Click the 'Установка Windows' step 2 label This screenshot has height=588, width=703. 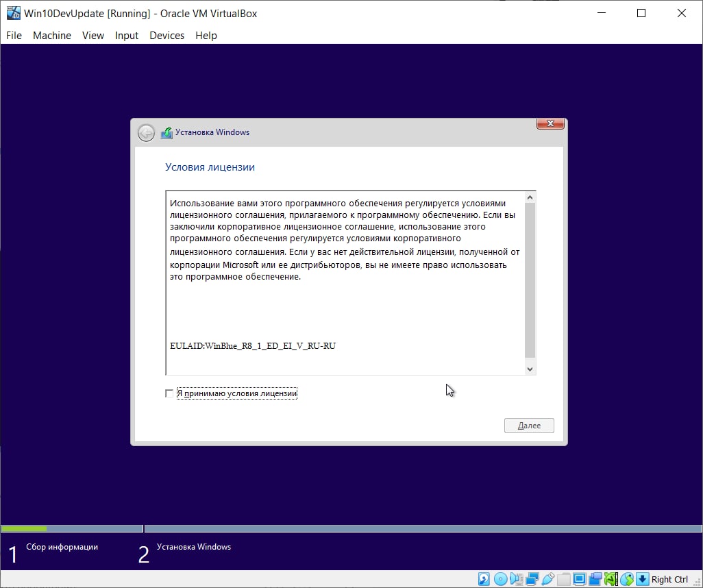(x=194, y=547)
